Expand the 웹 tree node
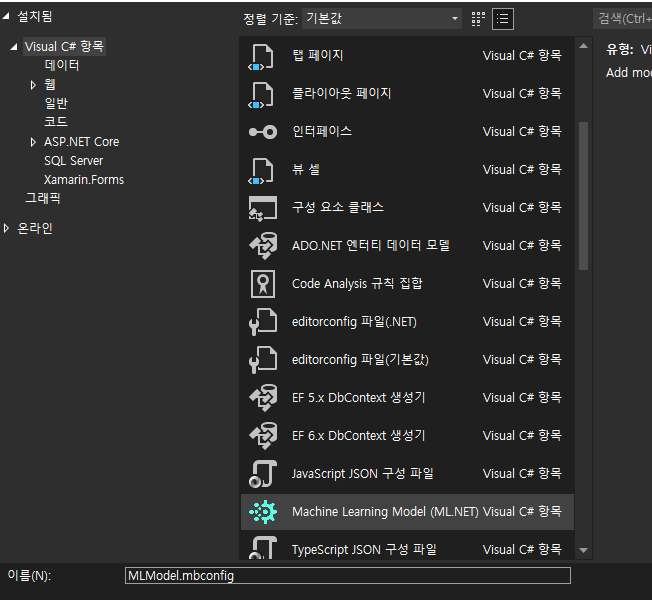 click(x=33, y=85)
